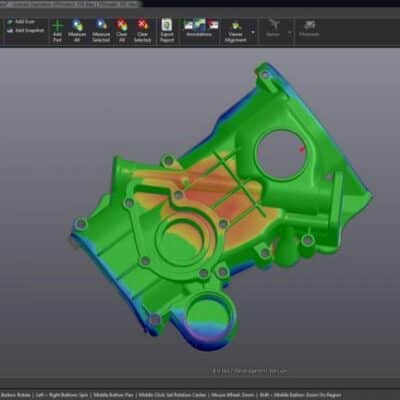Screen dimensions: 400x400
Task: Select the "Left + Right Buttons: Spin" hint
Action: [x=62, y=395]
